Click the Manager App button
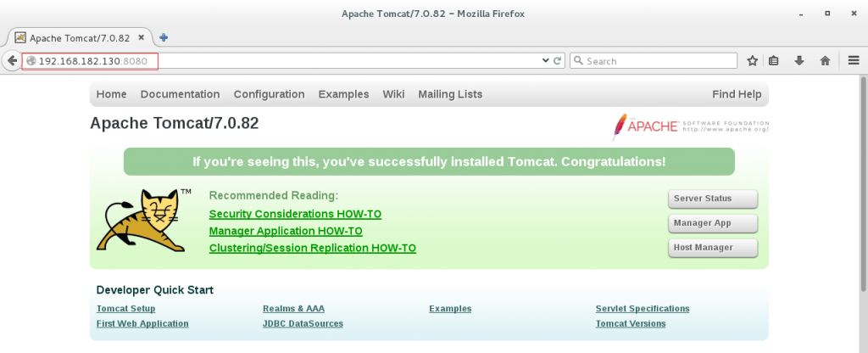This screenshot has height=353, width=868. [x=713, y=223]
